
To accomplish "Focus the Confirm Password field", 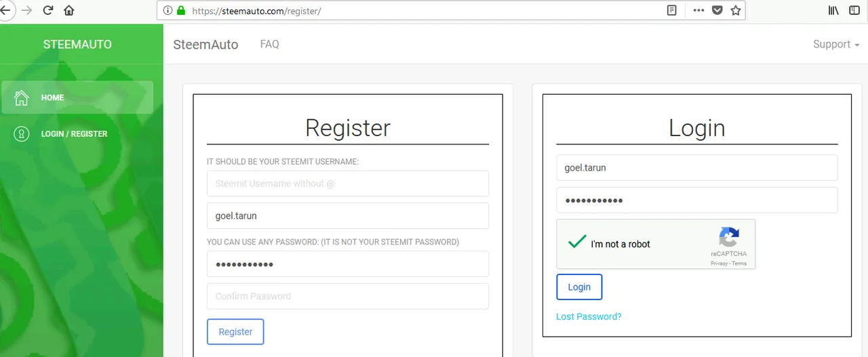I will coord(348,296).
